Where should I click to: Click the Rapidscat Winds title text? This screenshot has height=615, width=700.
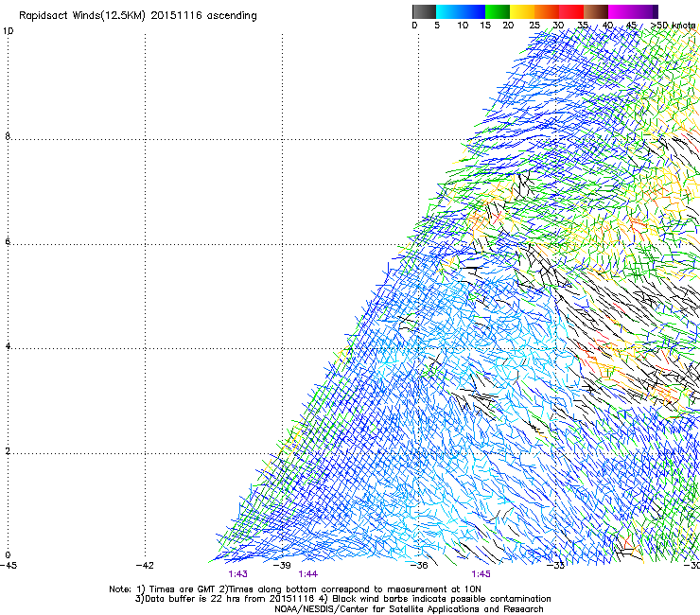pyautogui.click(x=138, y=16)
